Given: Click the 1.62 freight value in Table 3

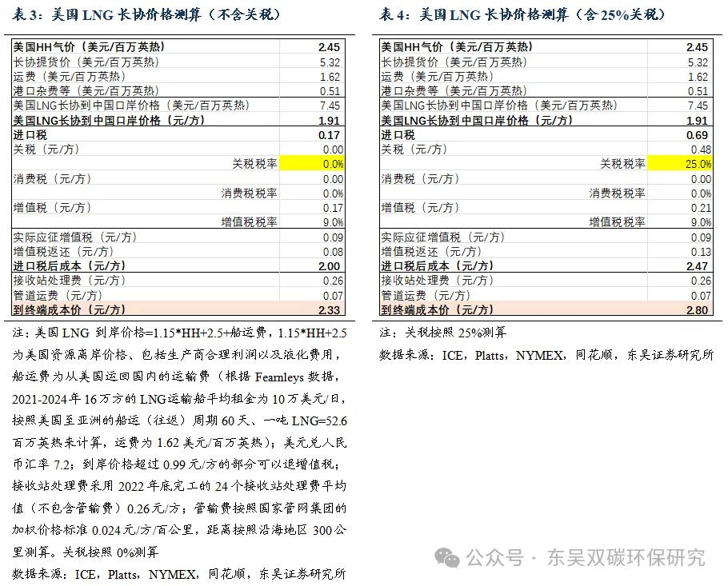Looking at the screenshot, I should click(x=330, y=77).
